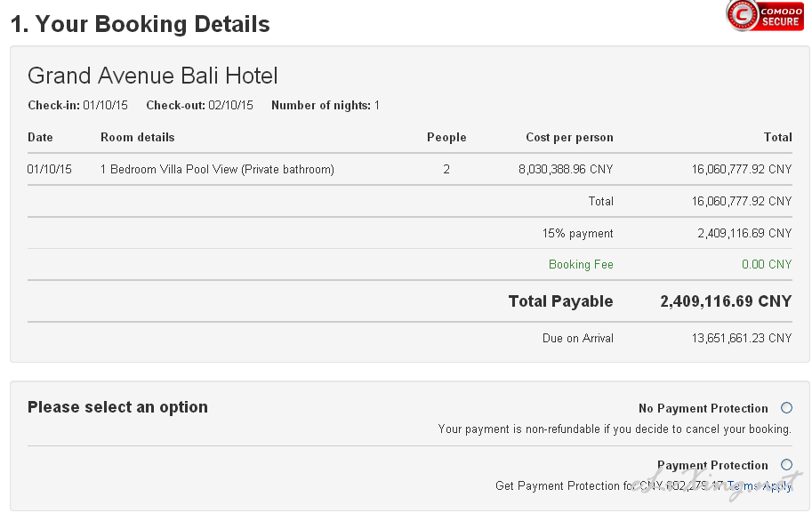This screenshot has height=513, width=812.
Task: Click the Comodo Secure badge icon
Action: pos(765,15)
